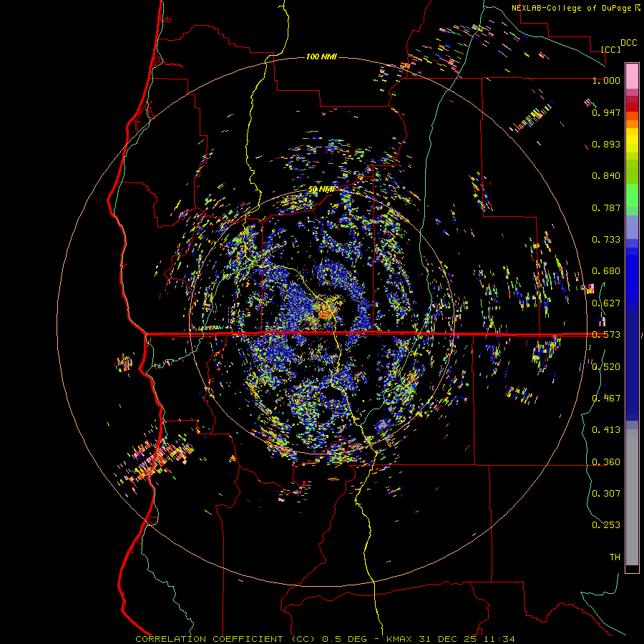Click the 0.893 color scale value

click(x=606, y=144)
